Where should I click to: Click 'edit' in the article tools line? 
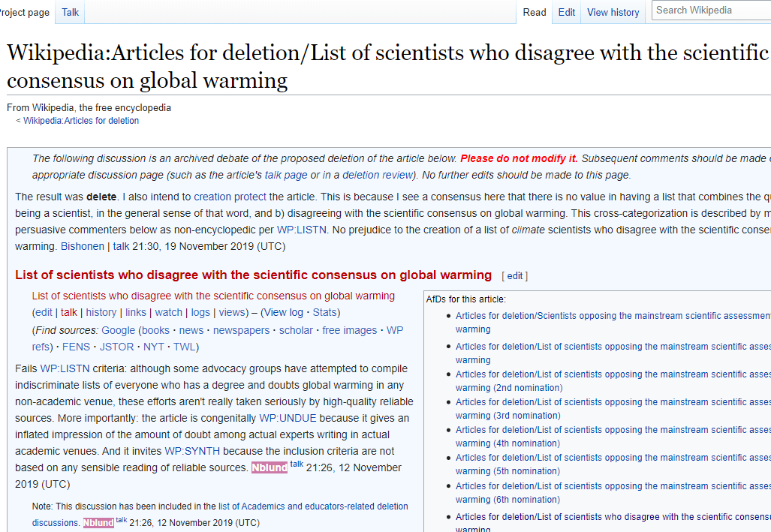[x=44, y=313]
